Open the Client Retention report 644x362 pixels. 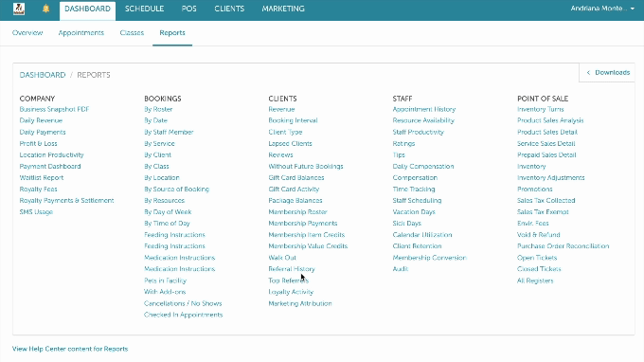(417, 246)
